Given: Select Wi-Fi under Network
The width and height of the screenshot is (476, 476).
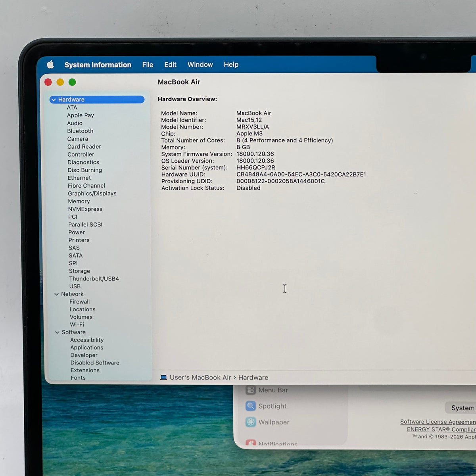Looking at the screenshot, I should (x=77, y=324).
